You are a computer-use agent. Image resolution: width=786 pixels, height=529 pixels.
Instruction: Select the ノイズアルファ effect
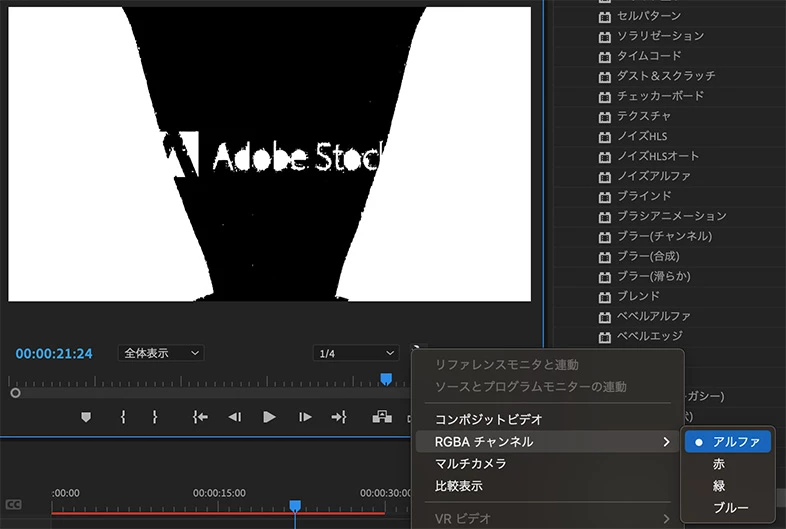(654, 176)
